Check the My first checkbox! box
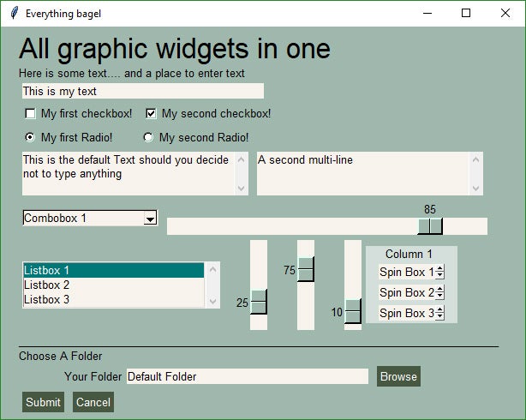The image size is (526, 420). click(x=30, y=113)
